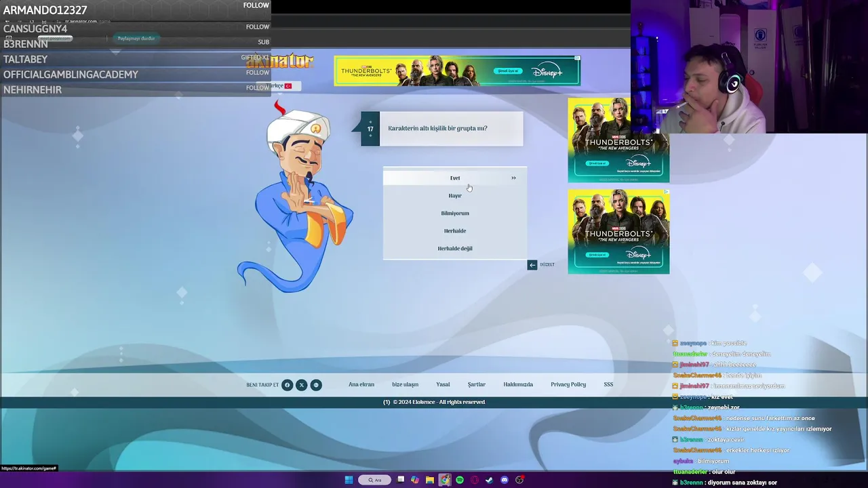The width and height of the screenshot is (868, 488).
Task: Open the "bize ulaşın" contact link
Action: [x=405, y=384]
